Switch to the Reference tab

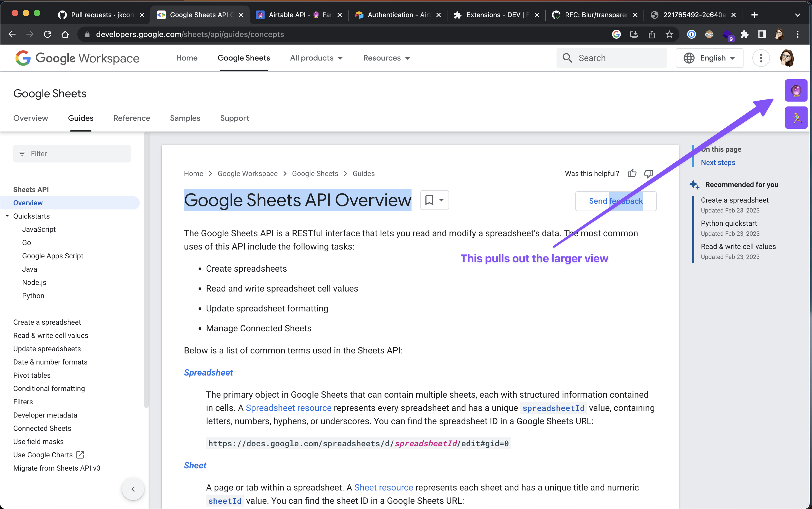[x=131, y=118]
